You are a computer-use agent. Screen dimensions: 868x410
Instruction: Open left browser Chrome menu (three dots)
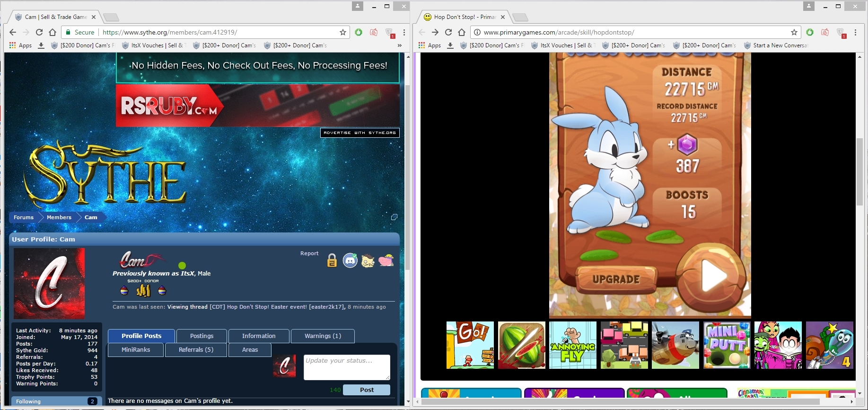404,32
